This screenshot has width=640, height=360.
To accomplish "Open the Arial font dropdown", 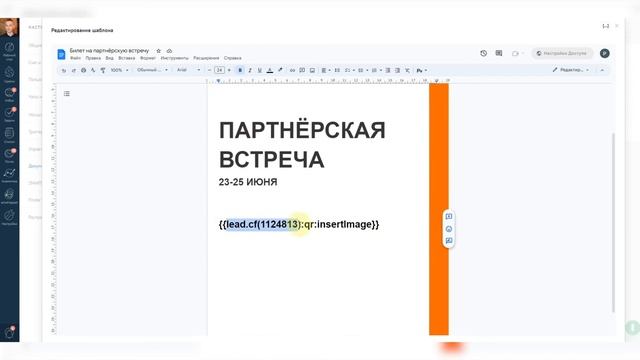I will [x=189, y=70].
